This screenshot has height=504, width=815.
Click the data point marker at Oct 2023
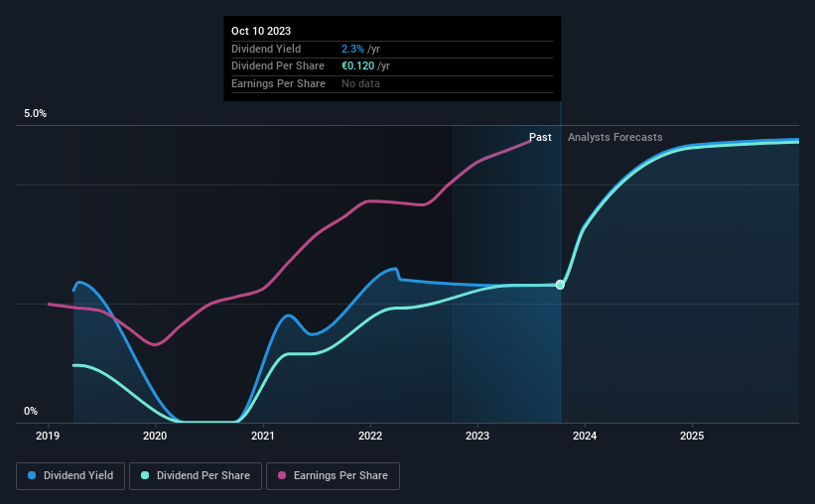560,285
